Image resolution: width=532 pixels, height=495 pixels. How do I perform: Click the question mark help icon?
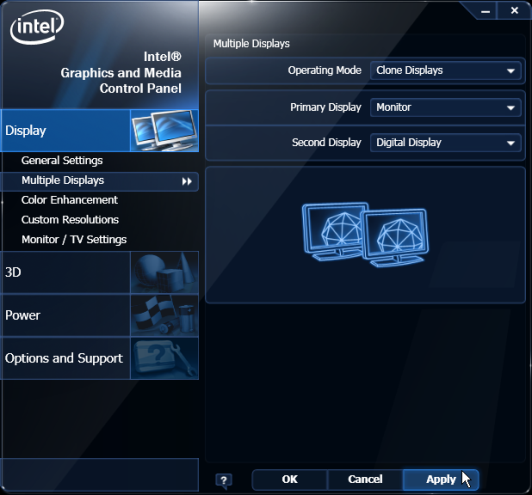click(224, 481)
